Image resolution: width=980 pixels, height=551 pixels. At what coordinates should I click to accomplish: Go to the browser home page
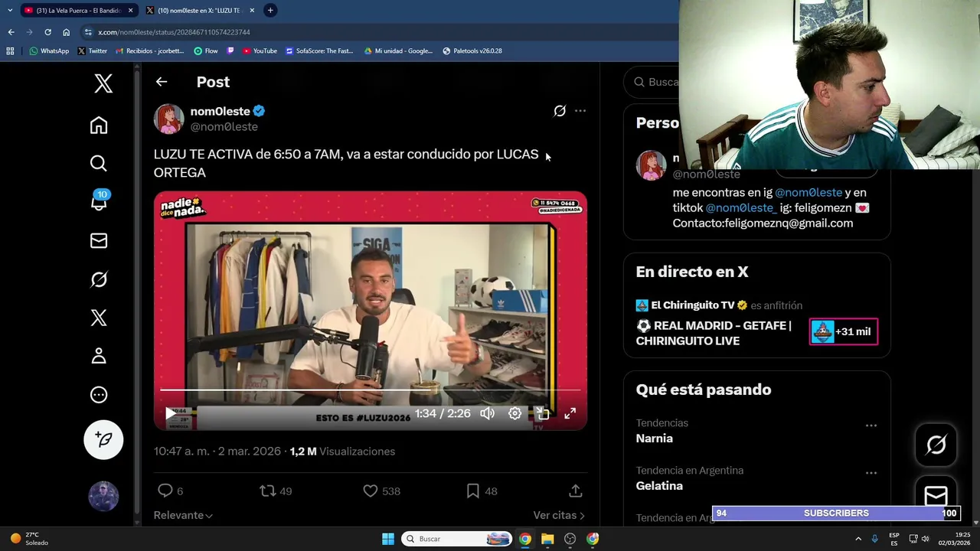(66, 32)
